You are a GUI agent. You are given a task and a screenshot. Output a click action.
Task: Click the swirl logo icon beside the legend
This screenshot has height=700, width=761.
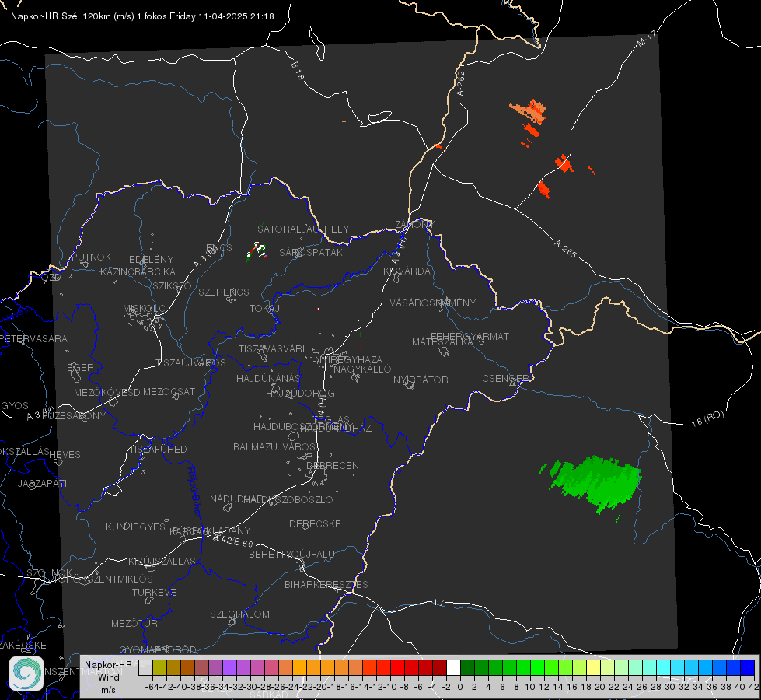(26, 674)
